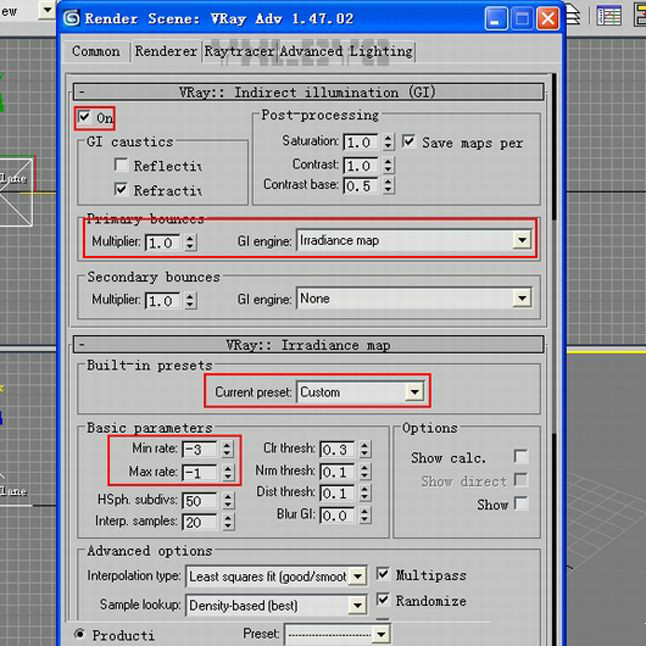Adjust the Contrast base spinner arrows
The height and width of the screenshot is (646, 646).
pos(388,185)
